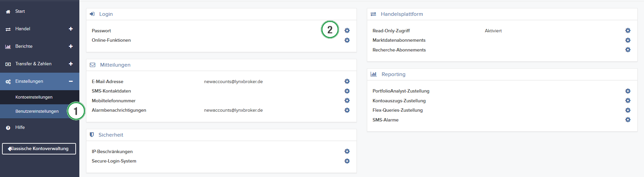Collapse the Einstellungen menu minus sign
Screen dimensions: 644x177
[71, 81]
